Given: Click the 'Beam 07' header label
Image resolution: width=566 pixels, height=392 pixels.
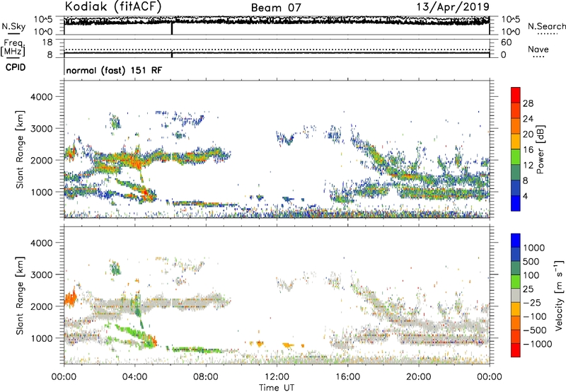Looking at the screenshot, I should (x=276, y=8).
